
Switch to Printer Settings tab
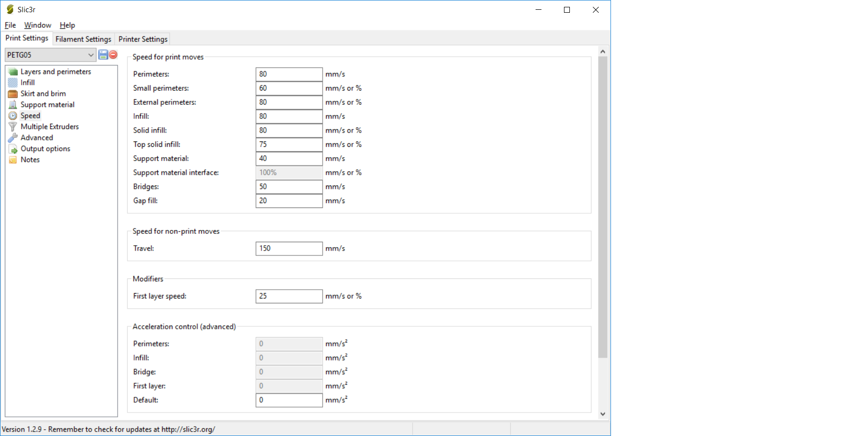pos(143,39)
